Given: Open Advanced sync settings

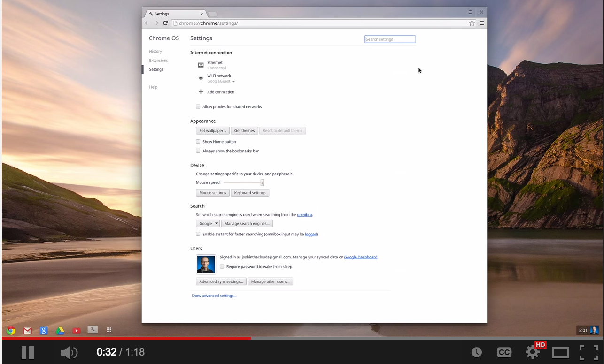Looking at the screenshot, I should click(x=221, y=281).
